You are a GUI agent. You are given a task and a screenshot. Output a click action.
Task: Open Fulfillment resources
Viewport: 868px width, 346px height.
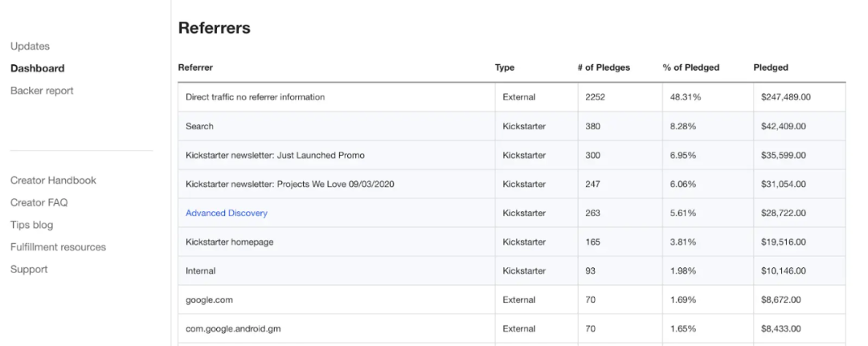click(58, 247)
